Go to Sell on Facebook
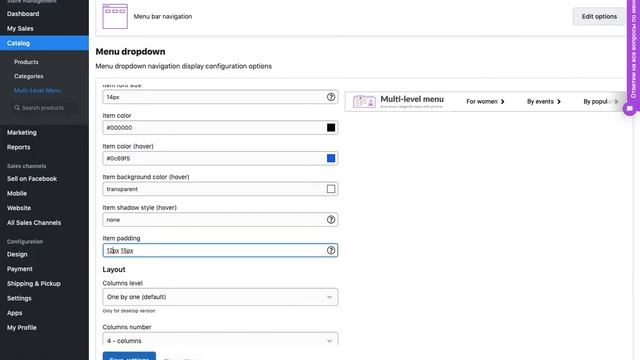This screenshot has width=640, height=360. 32,179
